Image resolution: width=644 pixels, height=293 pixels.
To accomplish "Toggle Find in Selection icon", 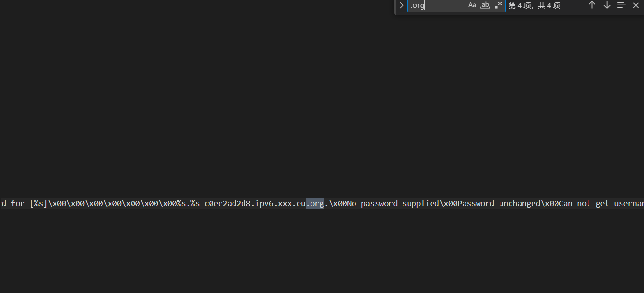I will coord(621,5).
